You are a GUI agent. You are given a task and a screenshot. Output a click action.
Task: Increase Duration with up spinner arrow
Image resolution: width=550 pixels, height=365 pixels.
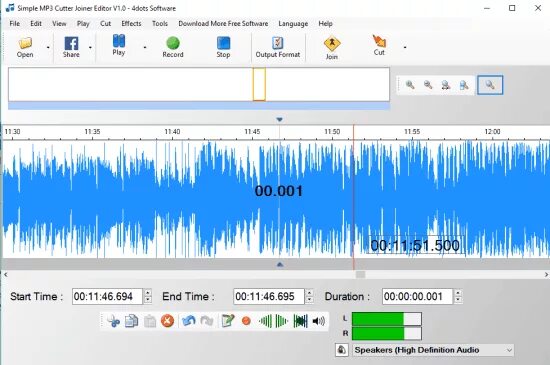(458, 293)
